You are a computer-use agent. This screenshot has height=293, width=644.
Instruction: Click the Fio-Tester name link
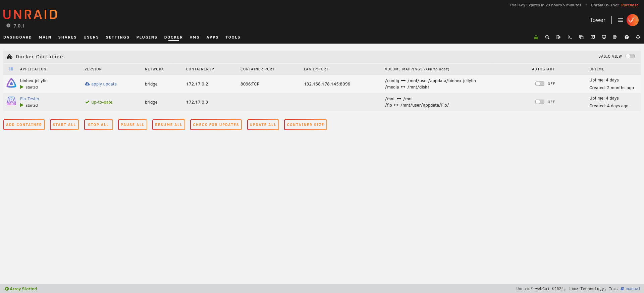pyautogui.click(x=30, y=99)
